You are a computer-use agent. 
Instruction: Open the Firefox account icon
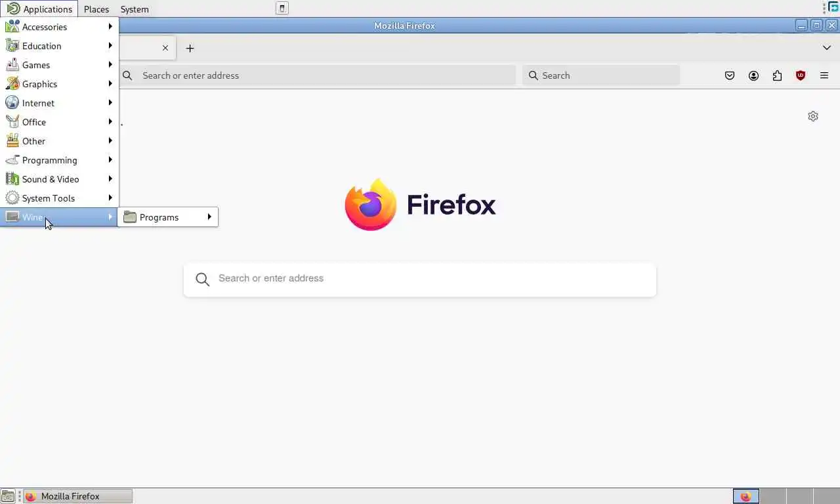pyautogui.click(x=753, y=75)
